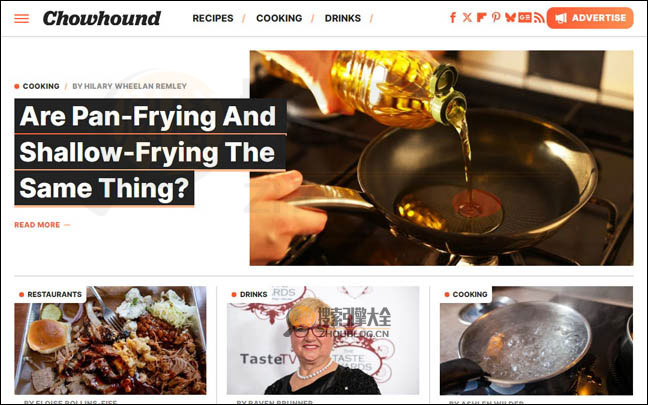Image resolution: width=648 pixels, height=405 pixels.
Task: Open the Restaurants barbecue plate thumbnail
Action: click(110, 340)
